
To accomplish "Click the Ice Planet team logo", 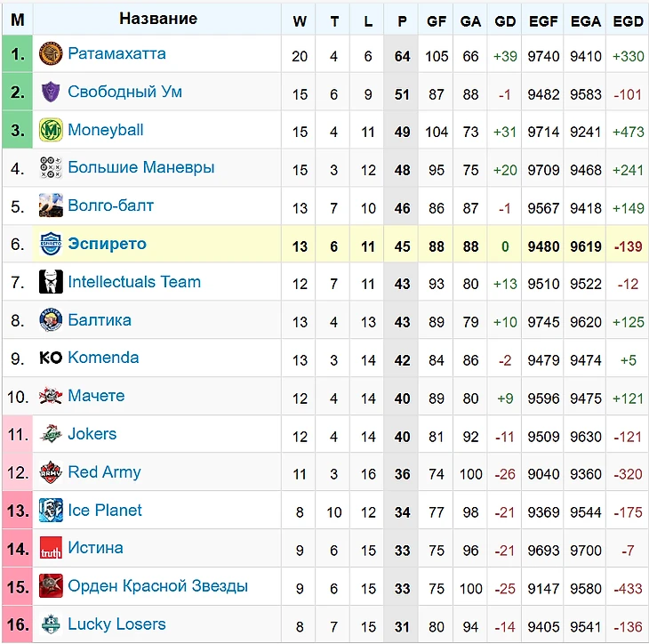I will point(51,511).
